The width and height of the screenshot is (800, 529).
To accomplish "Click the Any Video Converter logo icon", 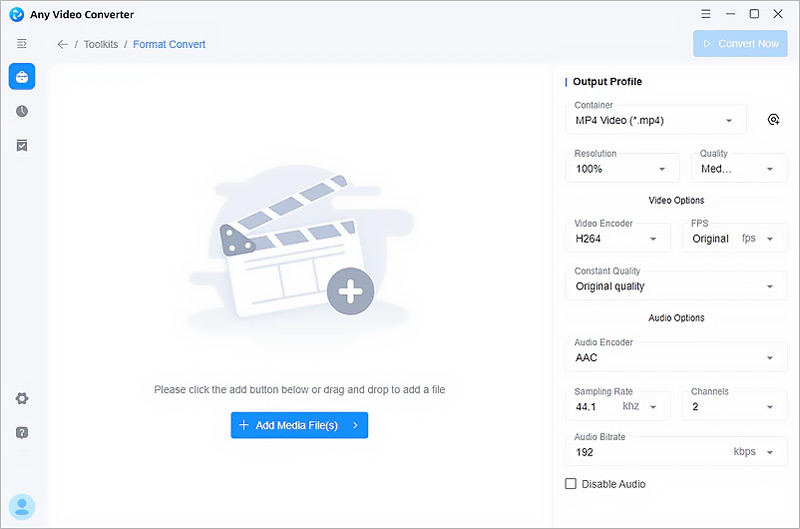I will pos(16,14).
